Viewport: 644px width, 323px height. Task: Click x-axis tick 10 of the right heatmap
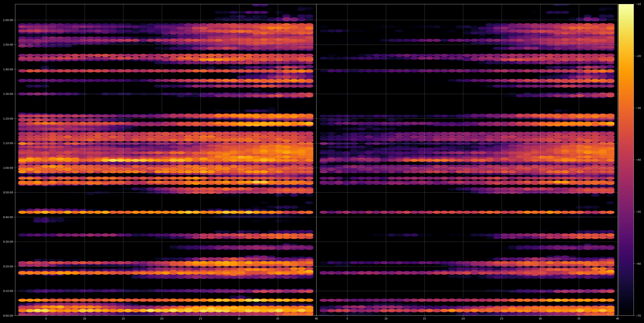click(386, 319)
